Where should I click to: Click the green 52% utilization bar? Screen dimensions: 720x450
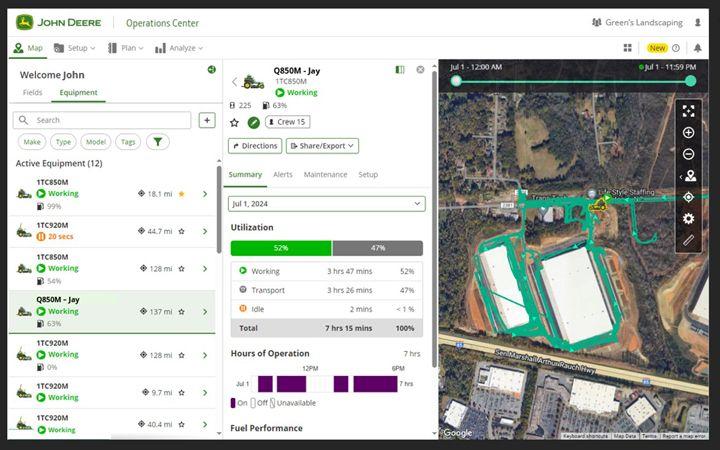tap(281, 248)
